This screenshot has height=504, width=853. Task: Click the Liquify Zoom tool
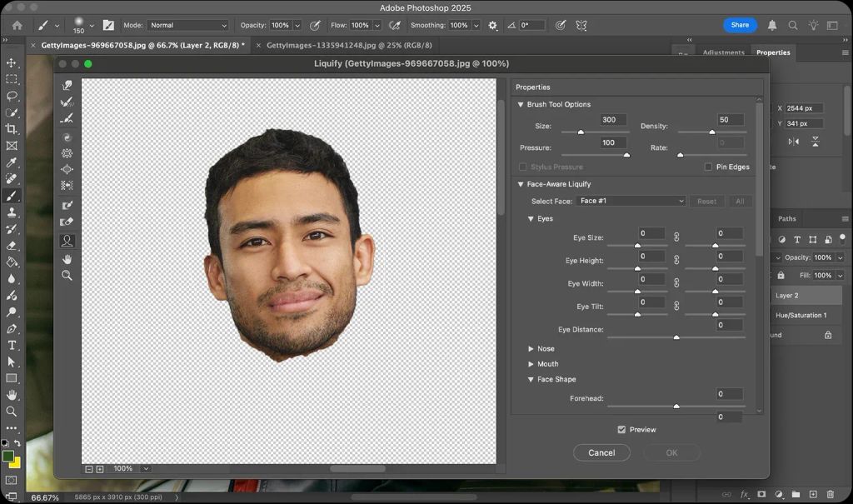[67, 276]
